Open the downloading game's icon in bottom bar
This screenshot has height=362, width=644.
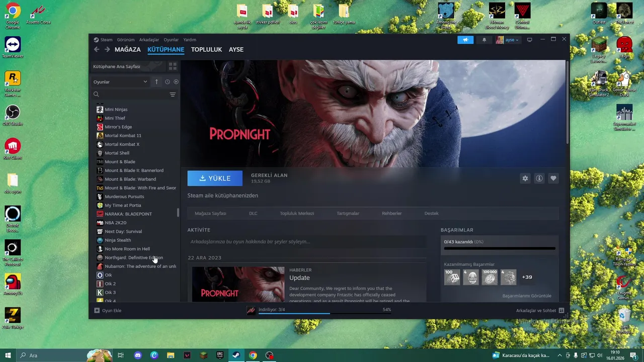[x=251, y=310]
